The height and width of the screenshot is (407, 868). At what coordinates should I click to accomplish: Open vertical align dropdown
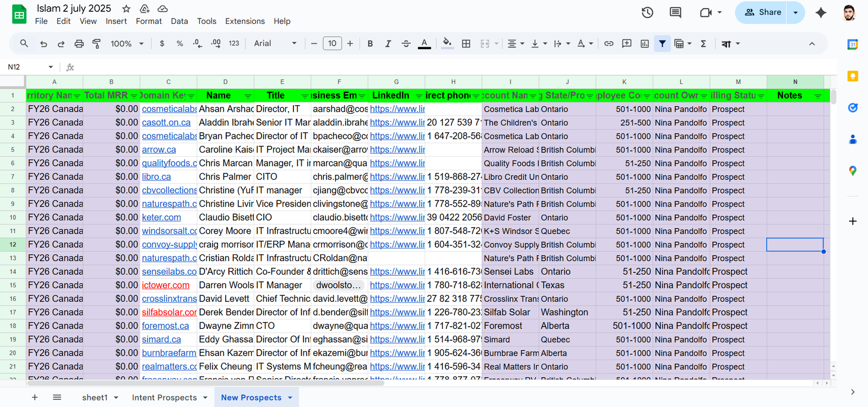(539, 44)
